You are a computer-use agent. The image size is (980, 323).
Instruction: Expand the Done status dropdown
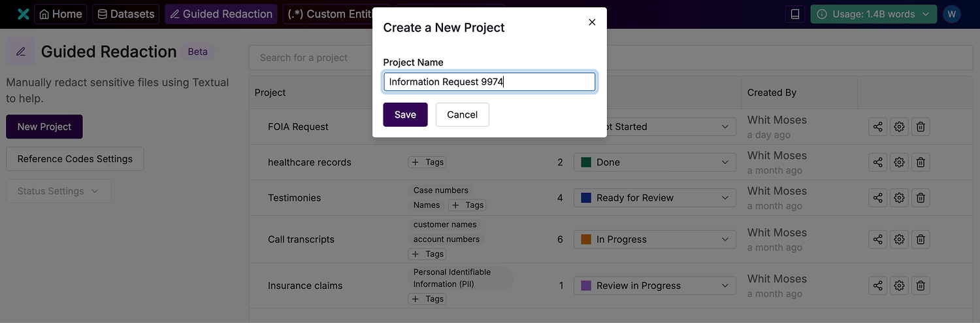pyautogui.click(x=655, y=162)
